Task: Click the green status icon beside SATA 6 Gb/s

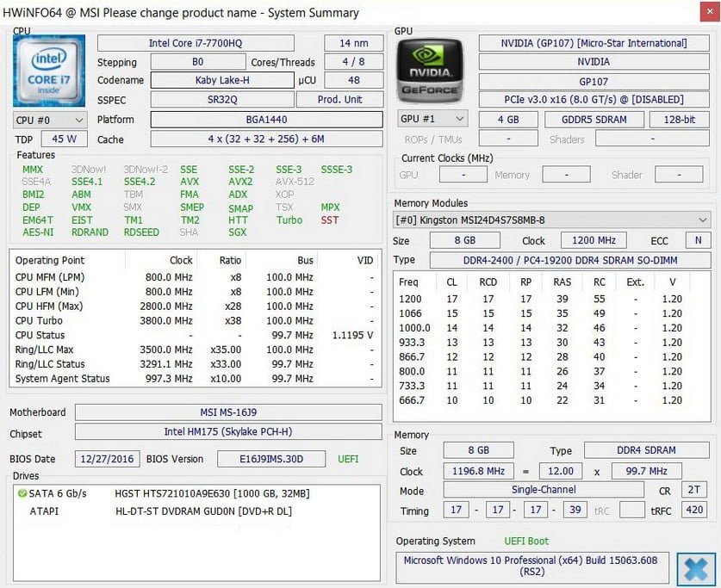Action: pos(22,492)
